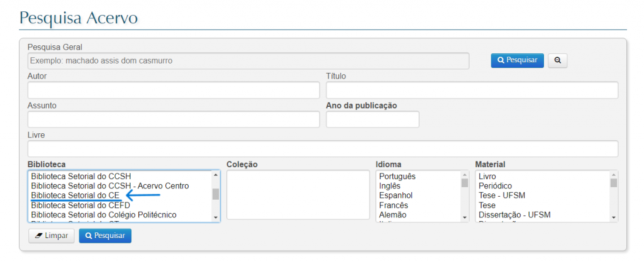Select the Assunto input field
Screen dimensions: 644x262
pos(174,119)
